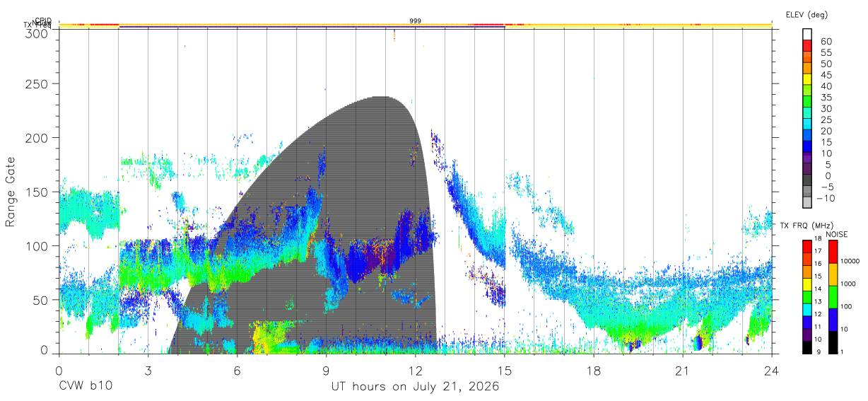The height and width of the screenshot is (401, 868).
Task: Click the UT hour 9 axis label
Action: 326,371
